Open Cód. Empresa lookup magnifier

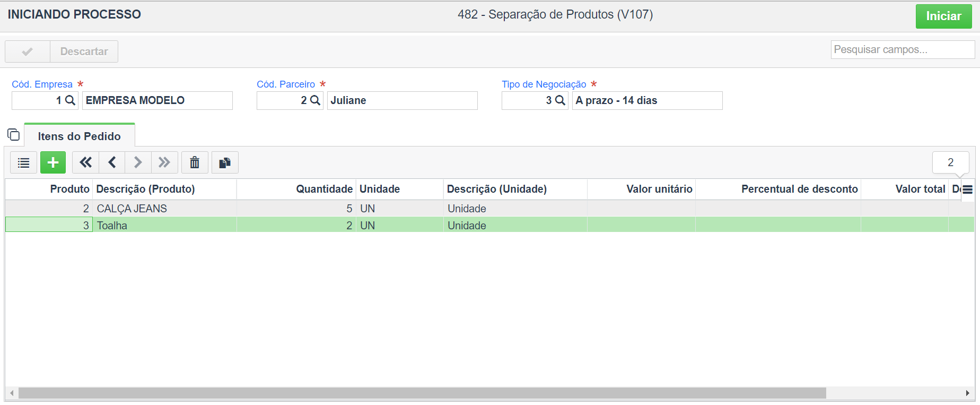tap(70, 100)
